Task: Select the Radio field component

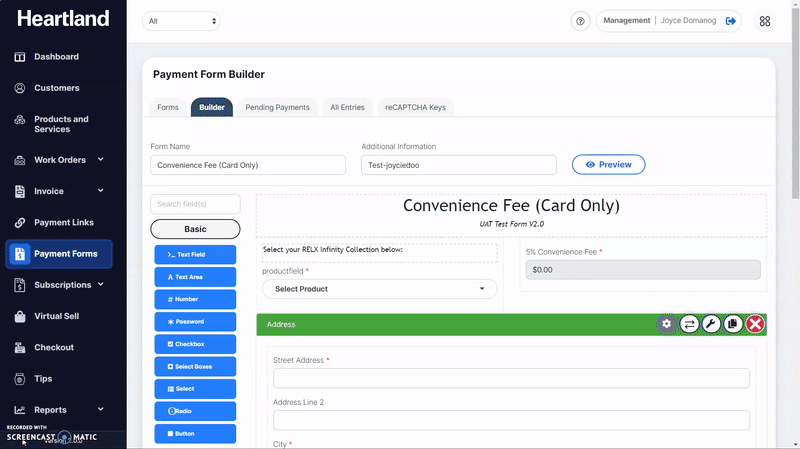Action: click(x=195, y=411)
